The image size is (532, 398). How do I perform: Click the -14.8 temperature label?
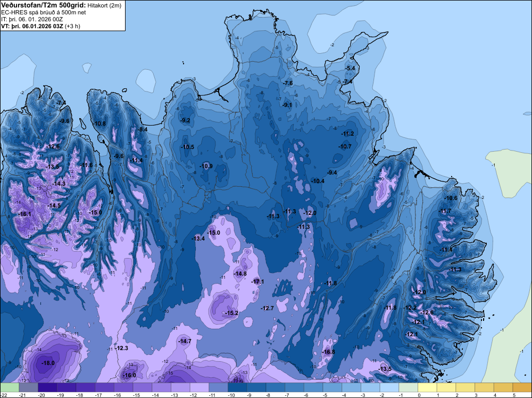click(x=240, y=273)
